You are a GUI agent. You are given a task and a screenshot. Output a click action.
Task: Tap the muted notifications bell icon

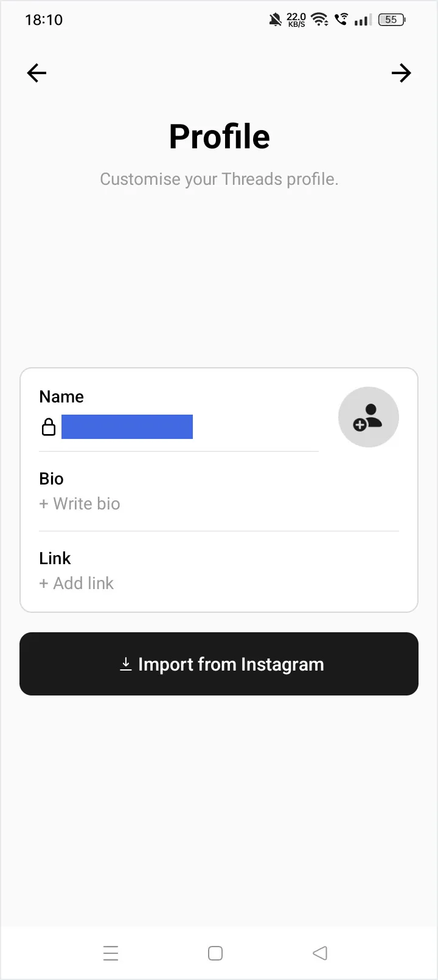275,20
